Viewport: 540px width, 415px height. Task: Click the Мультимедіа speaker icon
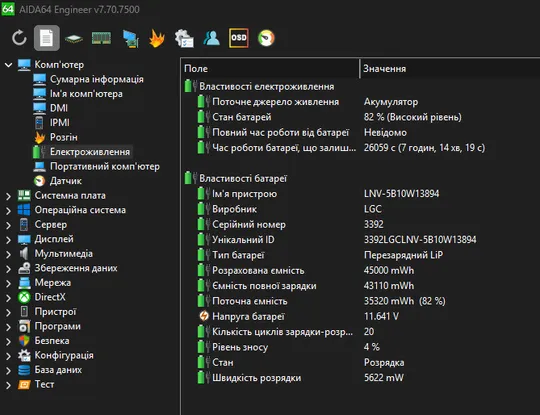[x=24, y=253]
